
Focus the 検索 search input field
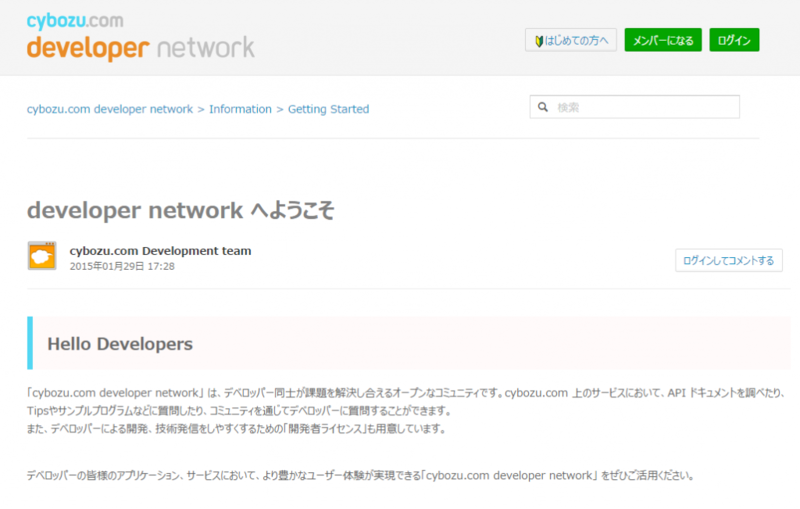[635, 107]
